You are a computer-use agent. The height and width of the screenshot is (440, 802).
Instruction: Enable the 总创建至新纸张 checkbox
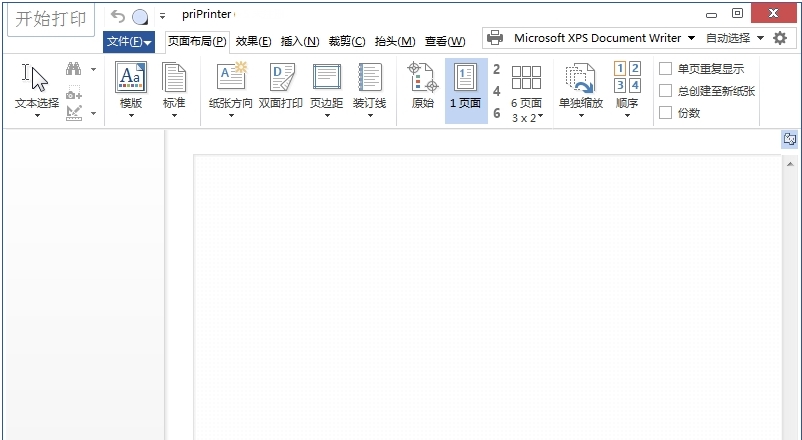pos(665,91)
